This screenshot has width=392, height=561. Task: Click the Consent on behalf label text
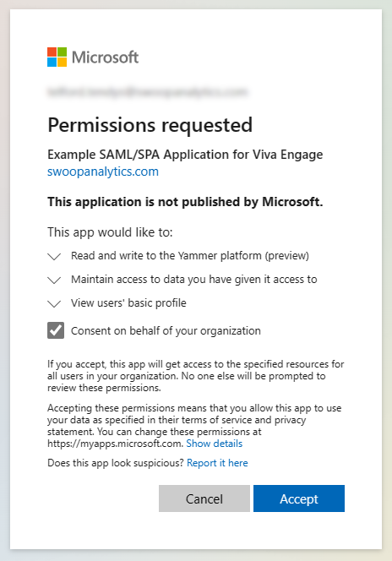point(166,331)
